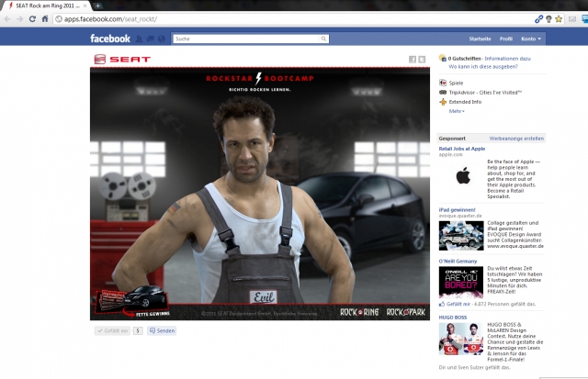Screen dimensions: 588x379
Task: Close the SEAT Rock am Ring tab
Action: pyautogui.click(x=85, y=6)
